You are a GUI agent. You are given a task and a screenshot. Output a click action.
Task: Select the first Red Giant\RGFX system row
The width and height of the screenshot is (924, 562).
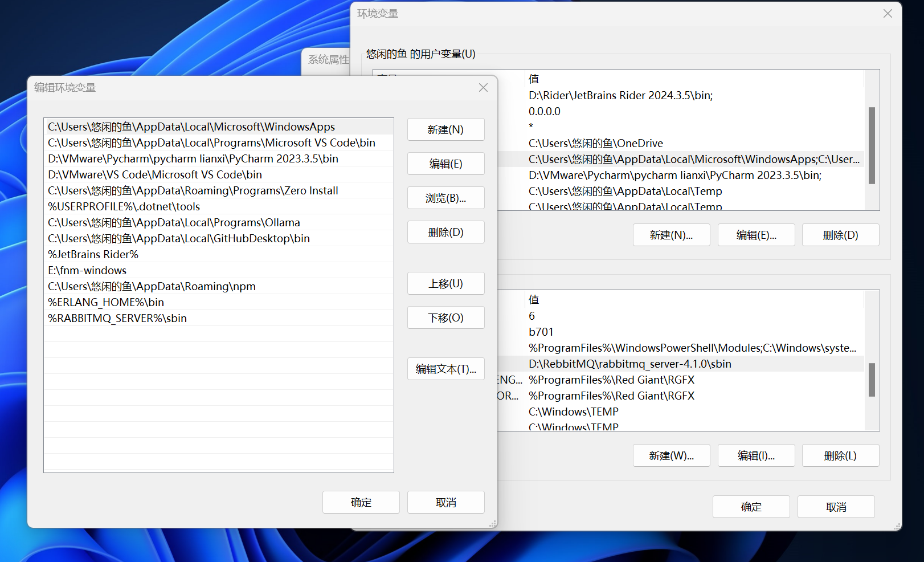[x=681, y=380]
